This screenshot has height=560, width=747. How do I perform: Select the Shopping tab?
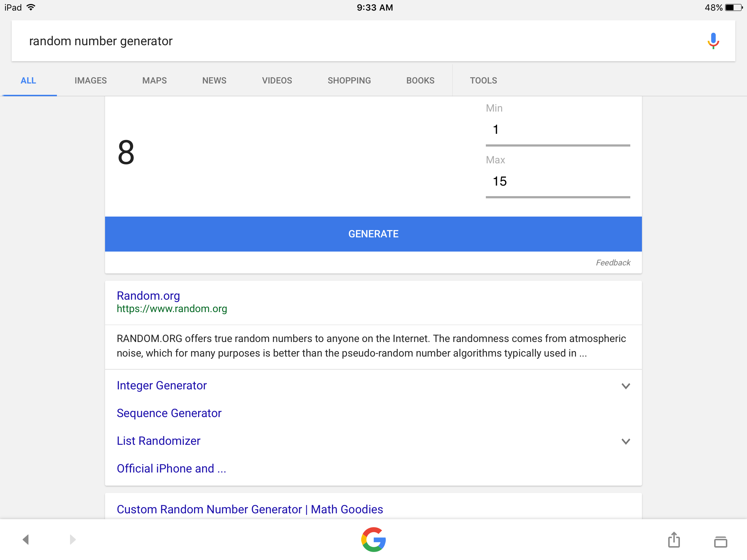[349, 81]
